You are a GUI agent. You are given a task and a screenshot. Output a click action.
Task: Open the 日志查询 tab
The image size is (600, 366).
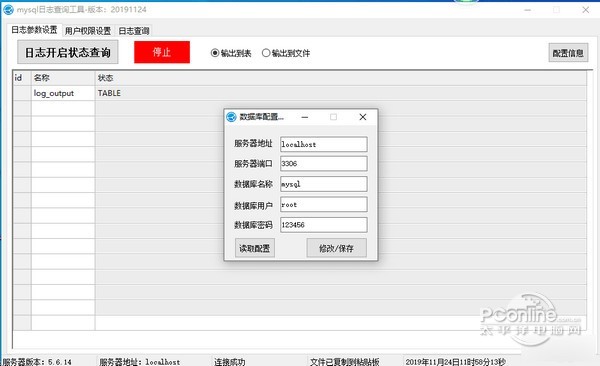pyautogui.click(x=134, y=31)
